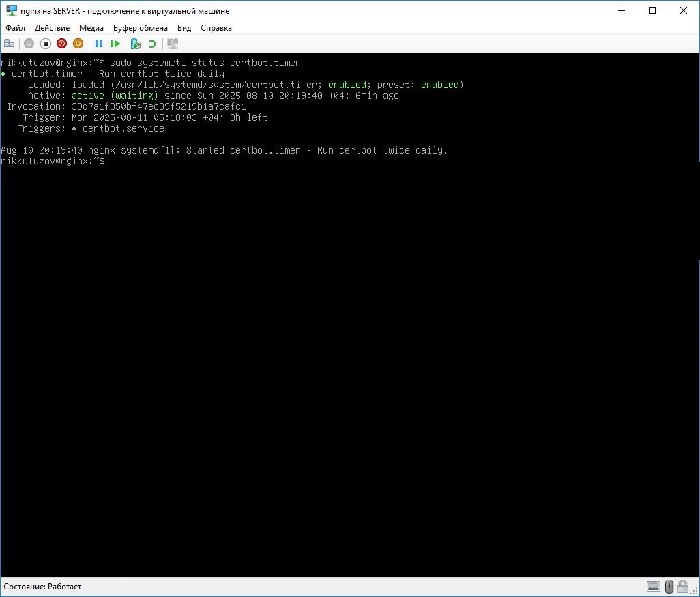The height and width of the screenshot is (597, 700).
Task: Click the keyboard icon in status bar
Action: pos(654,587)
